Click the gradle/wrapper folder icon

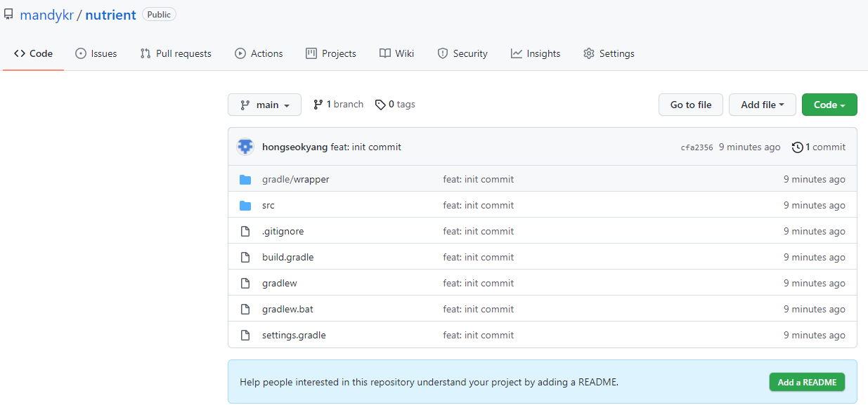pos(245,180)
